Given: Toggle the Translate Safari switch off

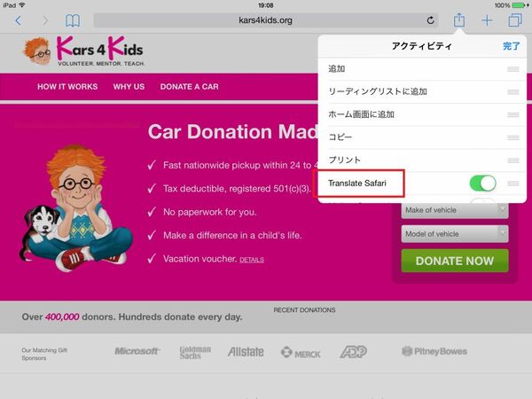Looking at the screenshot, I should [x=482, y=184].
